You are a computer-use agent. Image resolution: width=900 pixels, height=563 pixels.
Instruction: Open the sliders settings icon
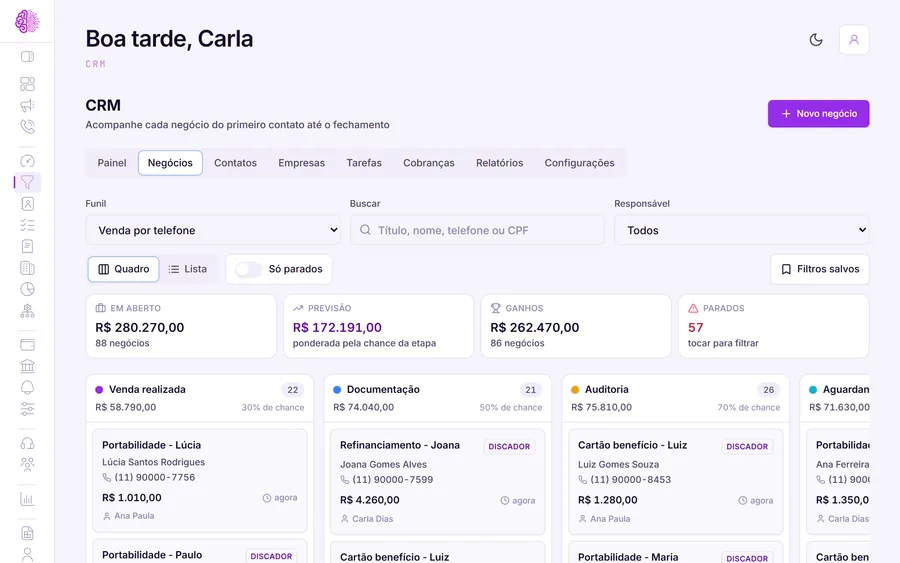(27, 409)
